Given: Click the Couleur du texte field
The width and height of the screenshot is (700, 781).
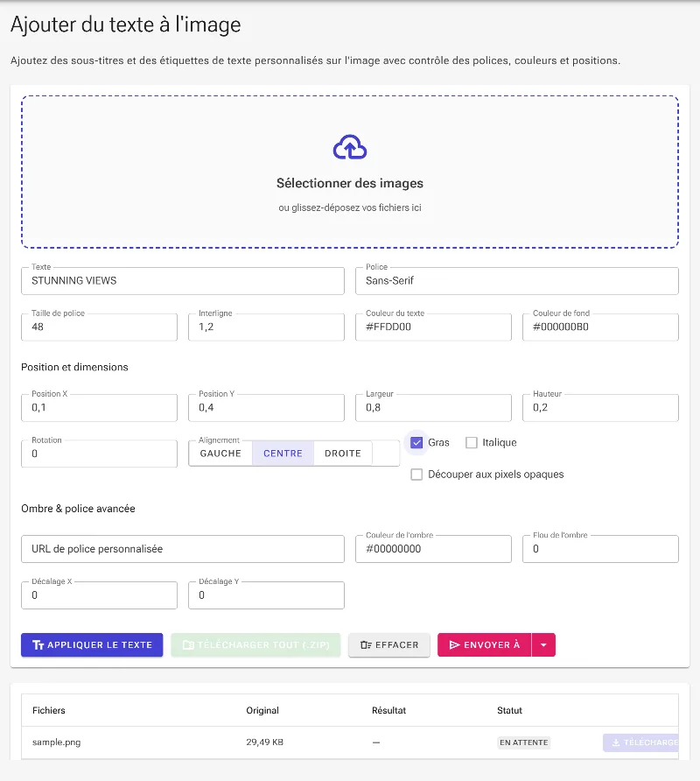Looking at the screenshot, I should coord(433,327).
